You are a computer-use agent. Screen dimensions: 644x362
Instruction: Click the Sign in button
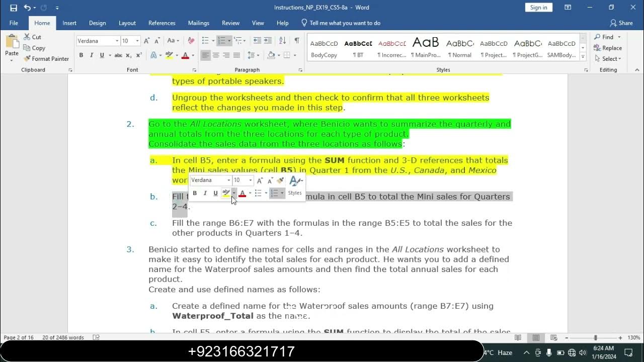(539, 8)
